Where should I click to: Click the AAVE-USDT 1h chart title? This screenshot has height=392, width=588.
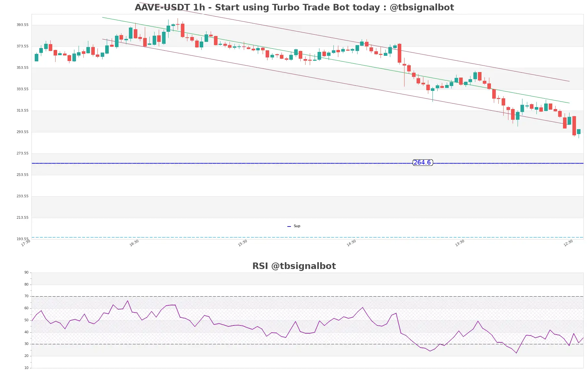(x=294, y=7)
